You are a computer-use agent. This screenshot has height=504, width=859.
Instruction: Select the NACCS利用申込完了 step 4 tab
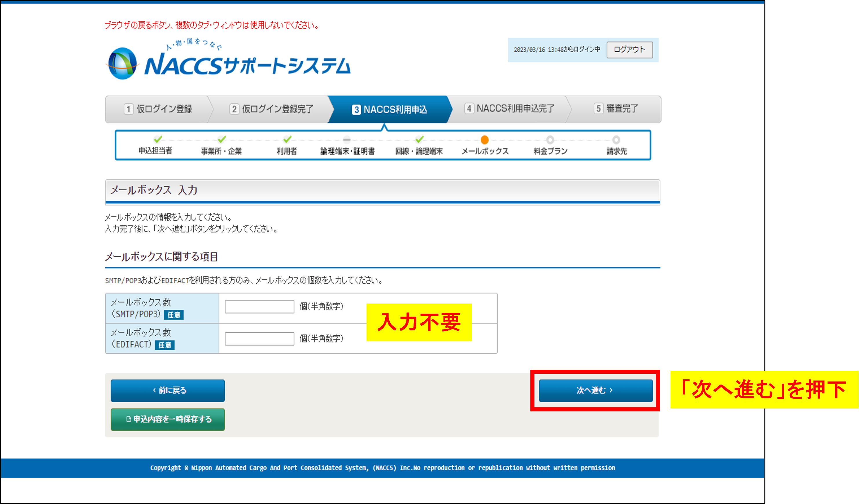[509, 108]
